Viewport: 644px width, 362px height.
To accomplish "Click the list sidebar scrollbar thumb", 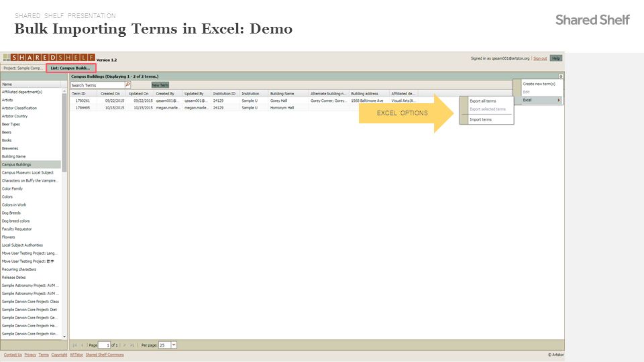I will click(64, 131).
